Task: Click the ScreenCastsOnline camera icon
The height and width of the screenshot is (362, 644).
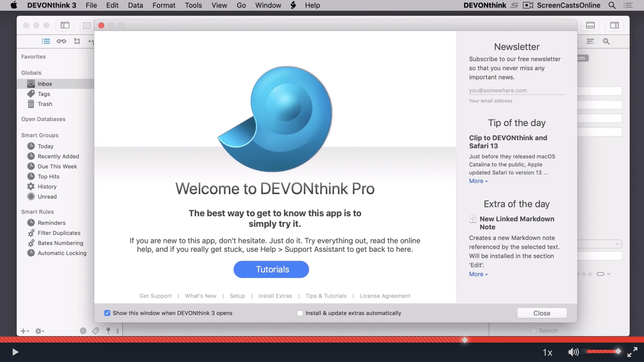Action: 528,5
